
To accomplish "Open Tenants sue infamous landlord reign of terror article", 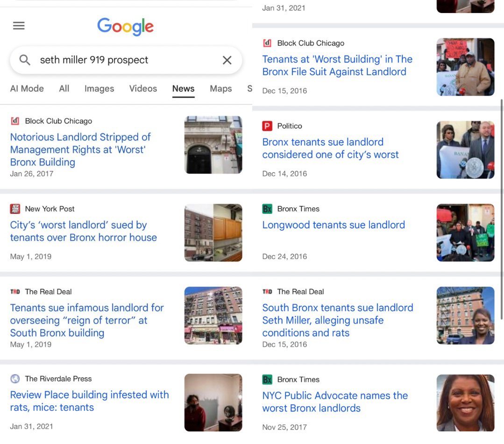I will pyautogui.click(x=87, y=320).
